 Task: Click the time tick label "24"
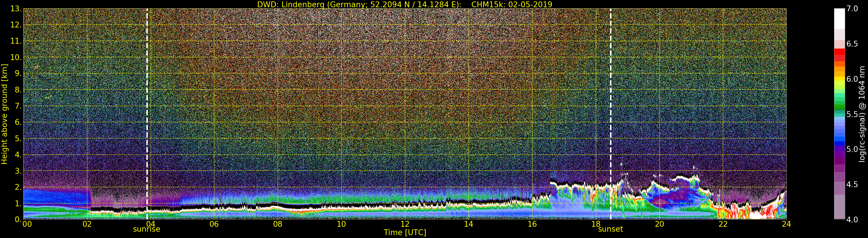[786, 224]
